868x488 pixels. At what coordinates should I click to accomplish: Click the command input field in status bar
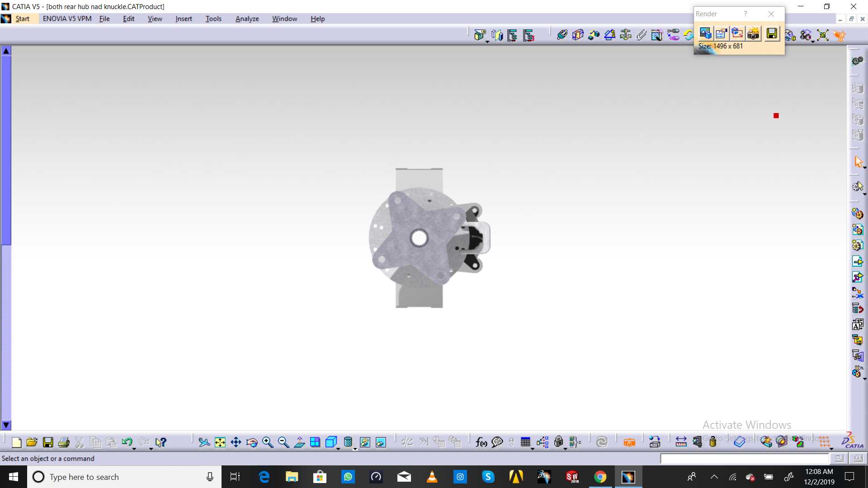(745, 459)
